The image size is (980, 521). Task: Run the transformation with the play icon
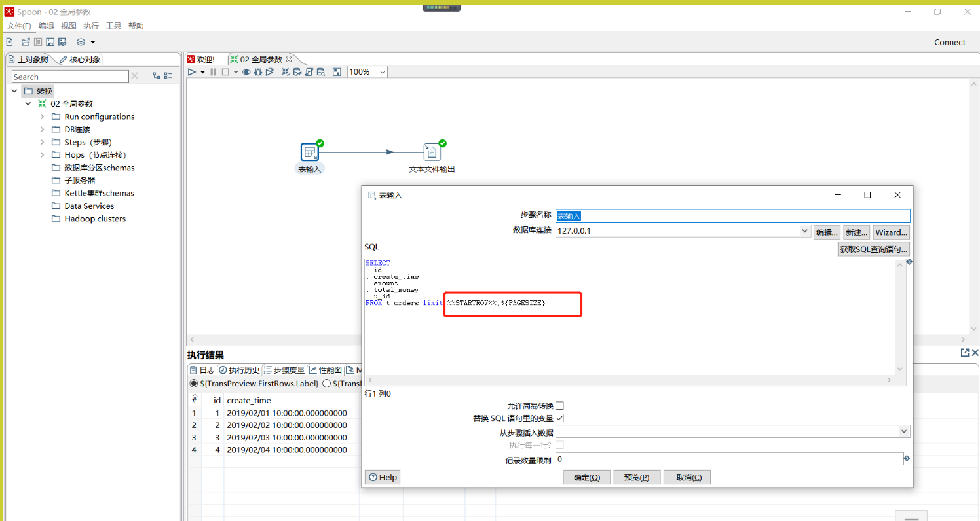coord(192,72)
